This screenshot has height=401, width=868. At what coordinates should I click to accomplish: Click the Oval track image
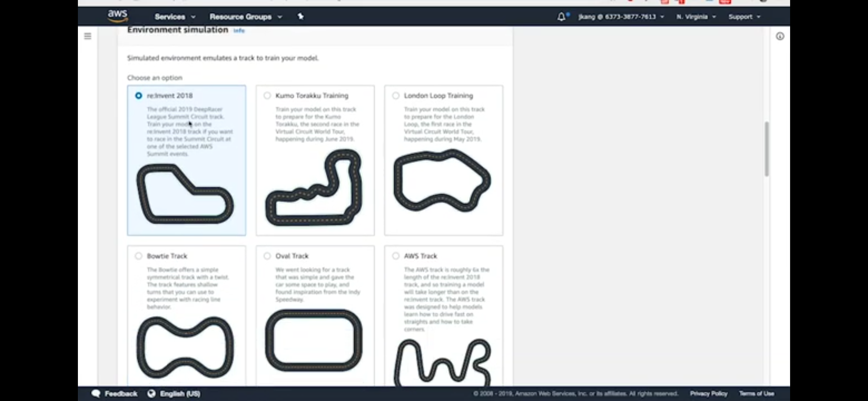pos(314,340)
